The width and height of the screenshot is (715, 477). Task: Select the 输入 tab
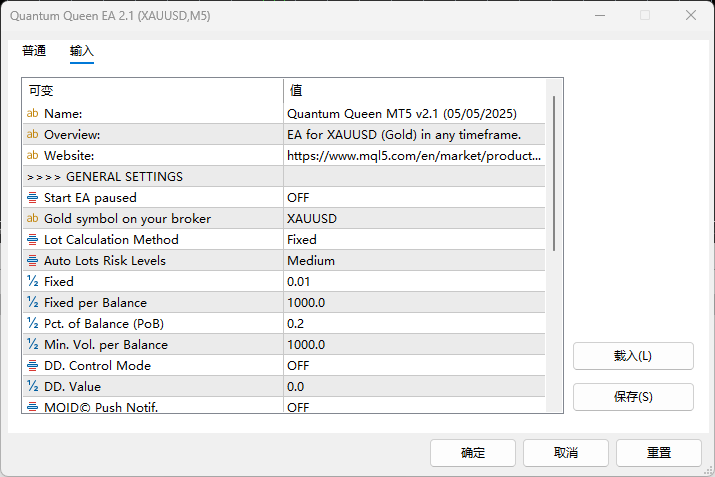point(82,51)
